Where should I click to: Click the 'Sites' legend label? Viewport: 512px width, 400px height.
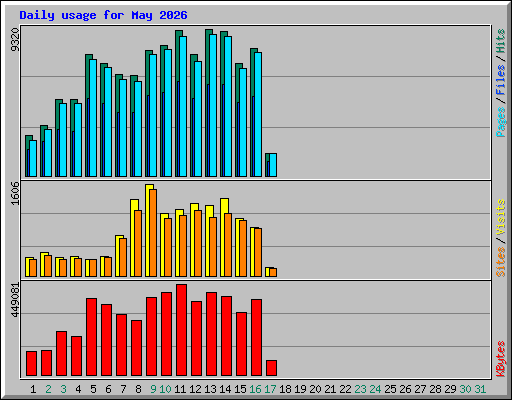pos(500,262)
